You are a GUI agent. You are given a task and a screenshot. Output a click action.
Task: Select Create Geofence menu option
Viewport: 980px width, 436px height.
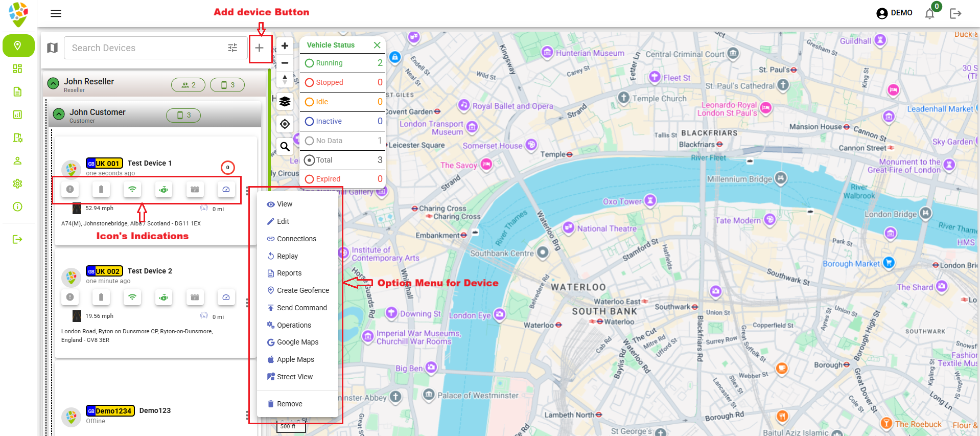pos(302,290)
